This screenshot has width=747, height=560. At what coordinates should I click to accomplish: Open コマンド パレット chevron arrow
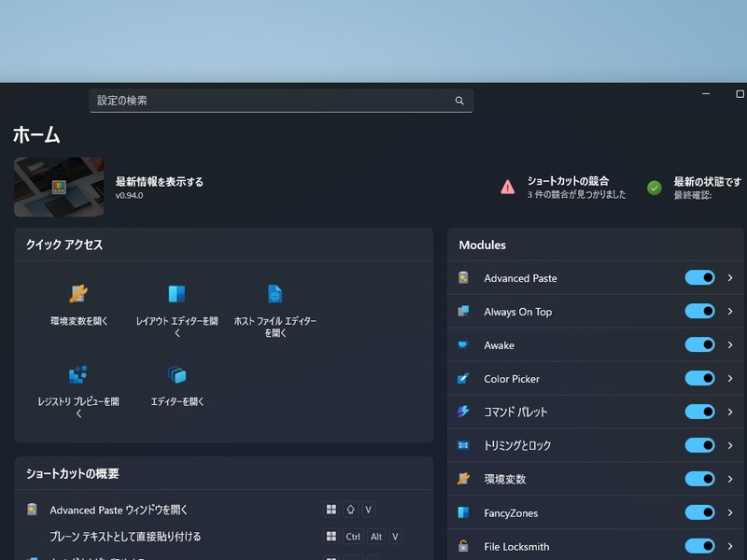pos(730,412)
